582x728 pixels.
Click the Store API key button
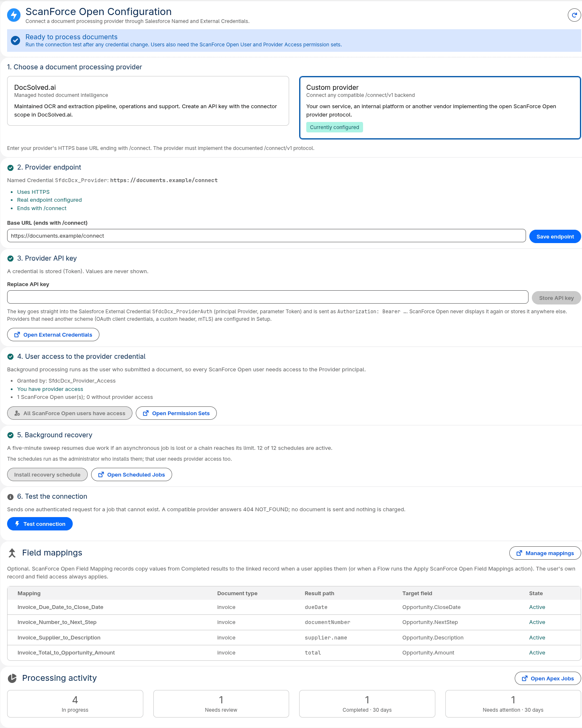pos(556,298)
